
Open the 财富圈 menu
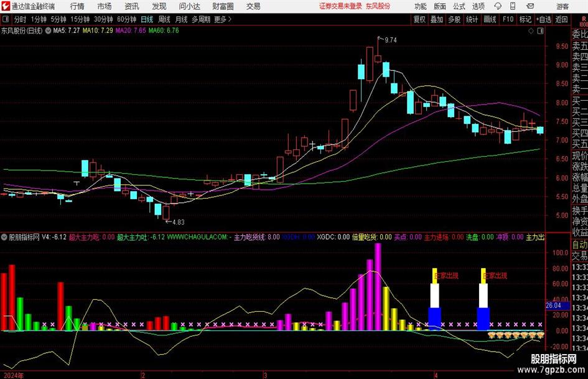(x=223, y=6)
